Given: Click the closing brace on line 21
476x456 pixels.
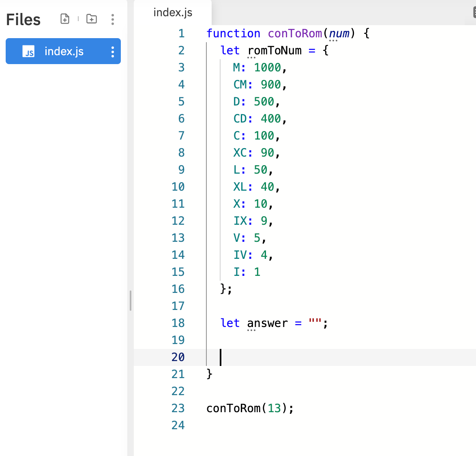Looking at the screenshot, I should coord(208,374).
